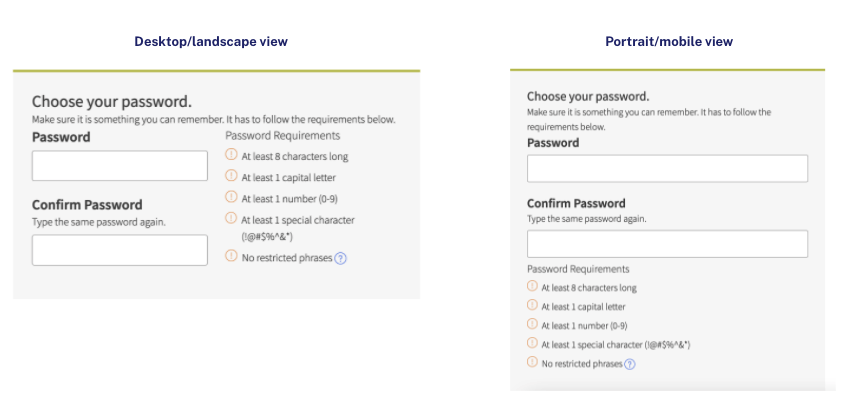Click the 'Desktop/landscape view' heading
Image resolution: width=854 pixels, height=400 pixels.
pos(211,41)
